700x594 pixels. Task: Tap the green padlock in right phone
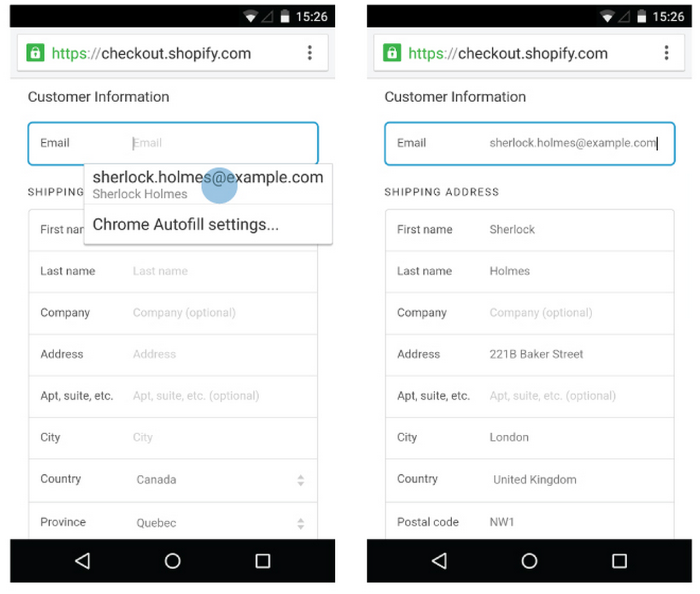pos(392,53)
